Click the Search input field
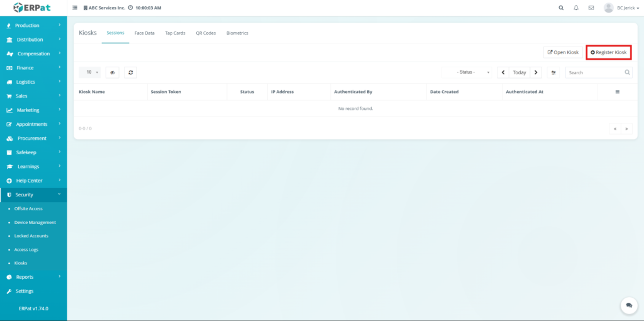Screen dimensions: 644x321 click(594, 72)
